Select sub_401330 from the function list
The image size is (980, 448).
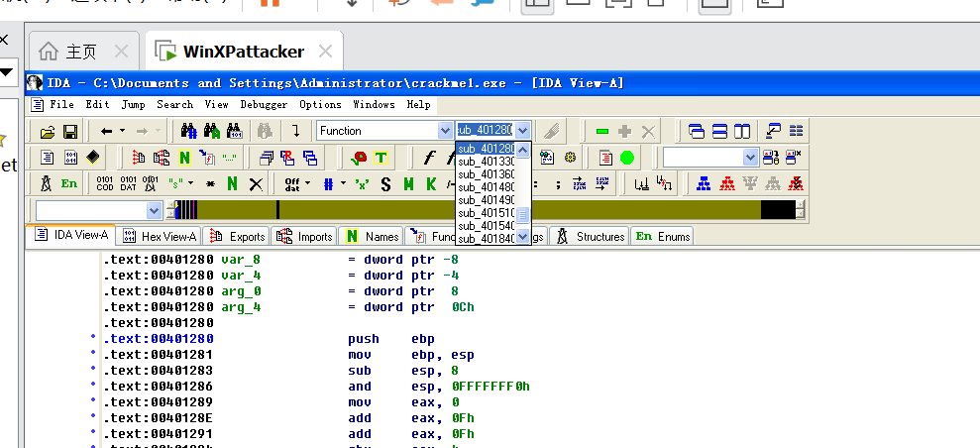click(487, 162)
